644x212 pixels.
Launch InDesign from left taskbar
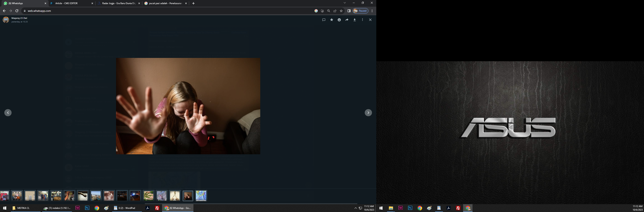click(77, 208)
